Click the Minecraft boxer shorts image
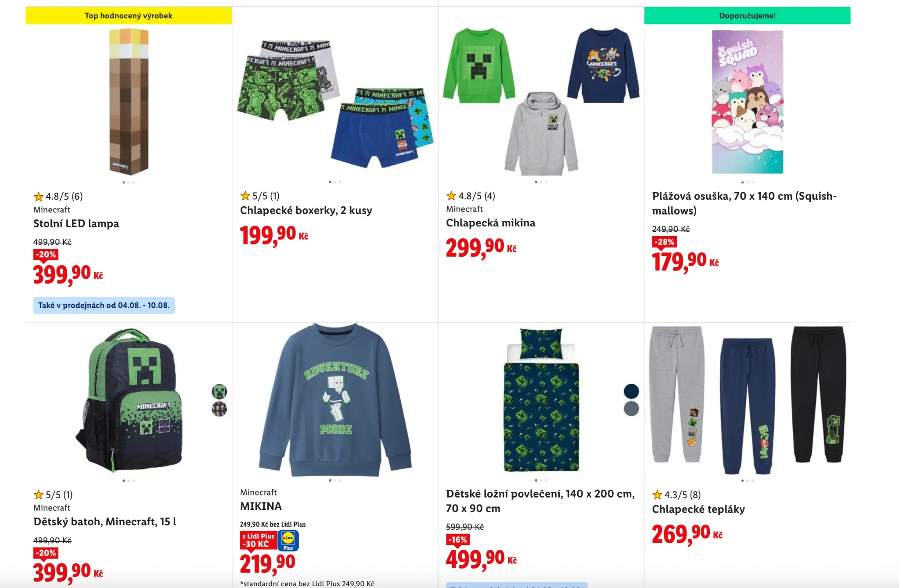 click(335, 104)
